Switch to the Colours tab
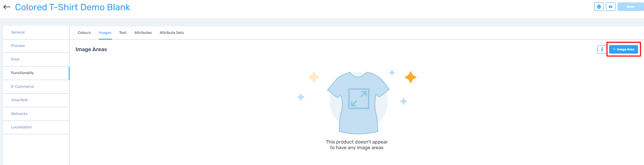 pyautogui.click(x=84, y=32)
